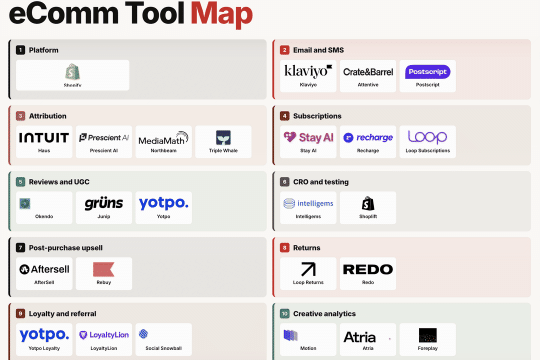This screenshot has width=540, height=360.
Task: Select the 'Social Snowball' caption text
Action: tap(164, 348)
